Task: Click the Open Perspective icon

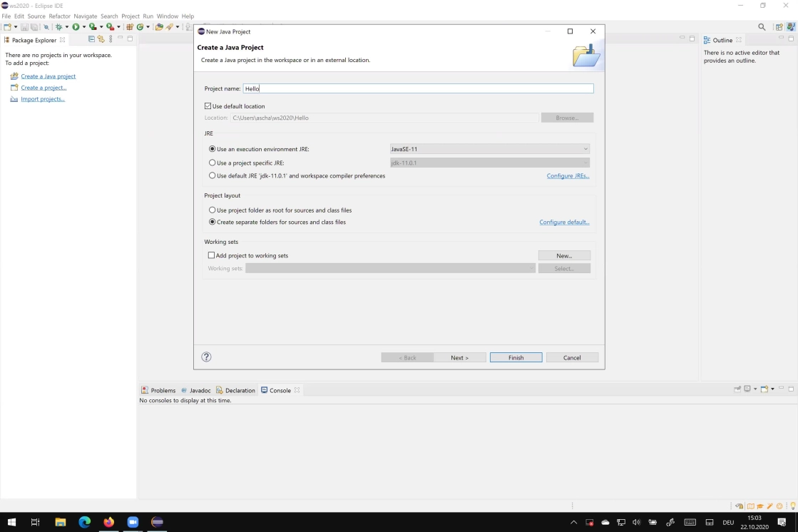Action: (x=779, y=27)
